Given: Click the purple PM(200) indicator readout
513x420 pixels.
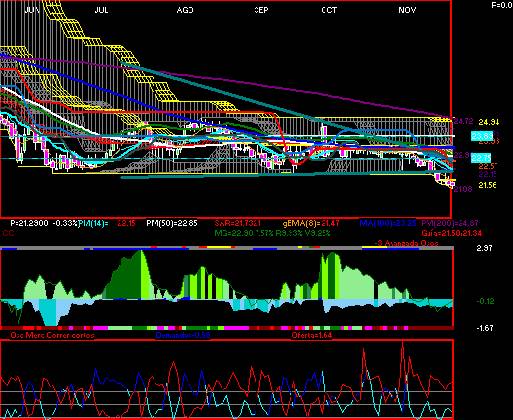Looking at the screenshot, I should (x=450, y=223).
